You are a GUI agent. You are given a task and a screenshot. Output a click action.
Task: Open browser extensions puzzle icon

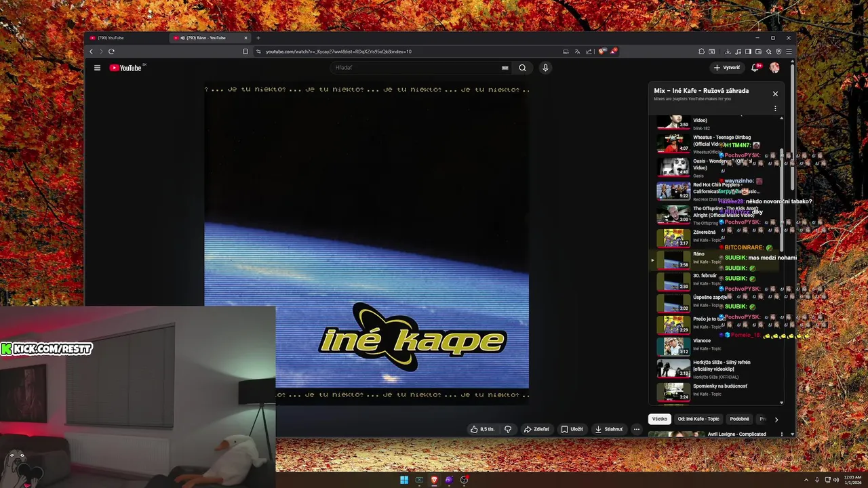[701, 52]
